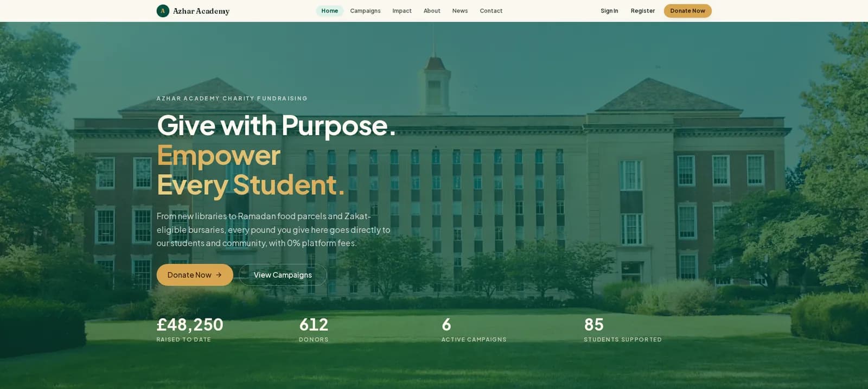Select the 'AZHAR ACADEMY CHARITY FUNDRAISING' tagline
Image resolution: width=868 pixels, height=389 pixels.
pyautogui.click(x=232, y=99)
